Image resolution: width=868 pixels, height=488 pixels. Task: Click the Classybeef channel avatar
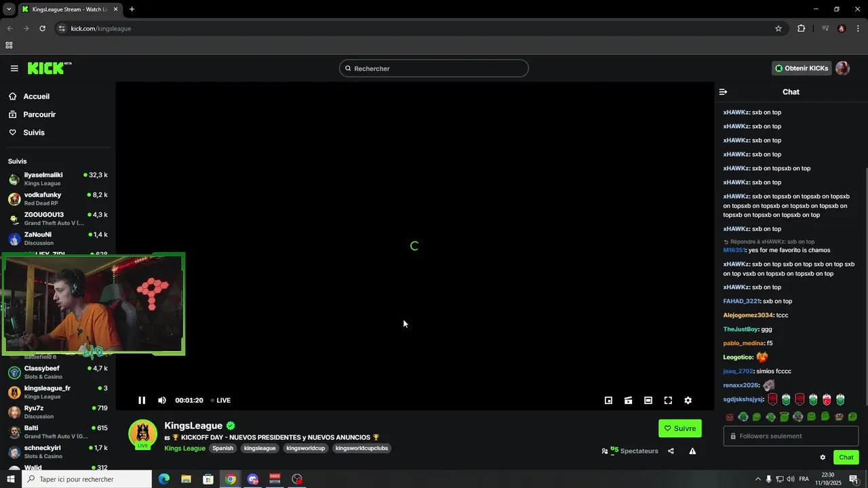14,372
